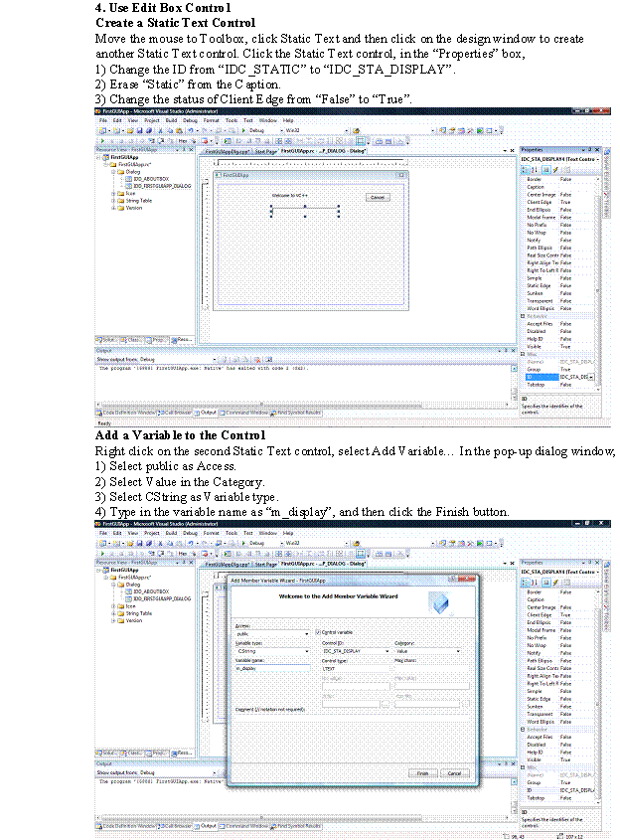Click Undo arrow in first screenshot's toolbar
This screenshot has width=620, height=840.
(x=190, y=130)
